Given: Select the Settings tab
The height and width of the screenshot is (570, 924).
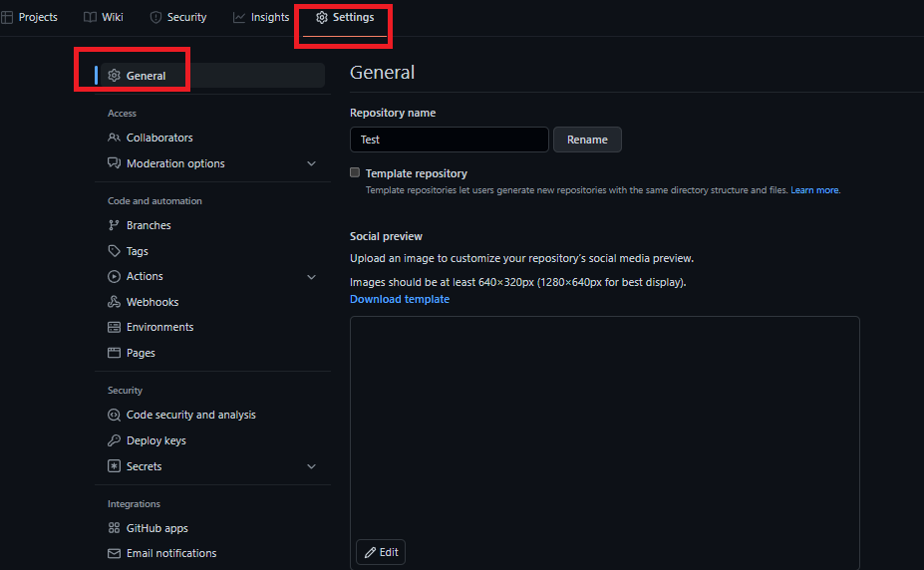Looking at the screenshot, I should point(345,18).
